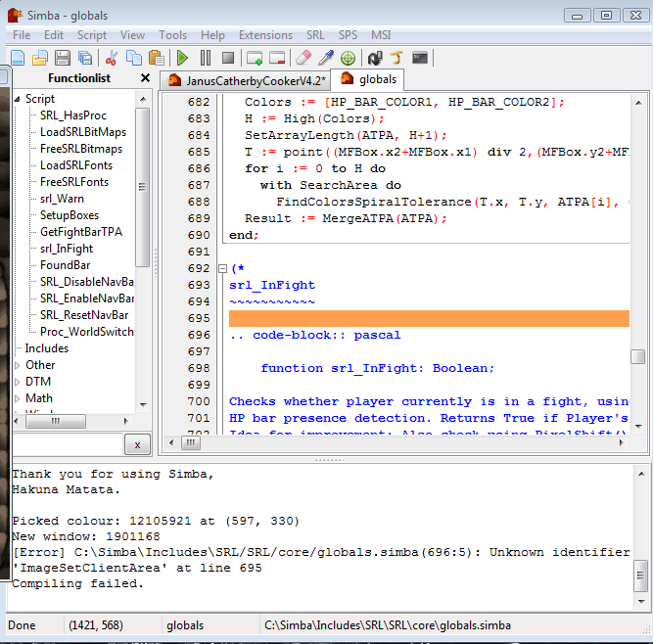Close the Functionlist panel
The height and width of the screenshot is (644, 653).
tap(145, 78)
